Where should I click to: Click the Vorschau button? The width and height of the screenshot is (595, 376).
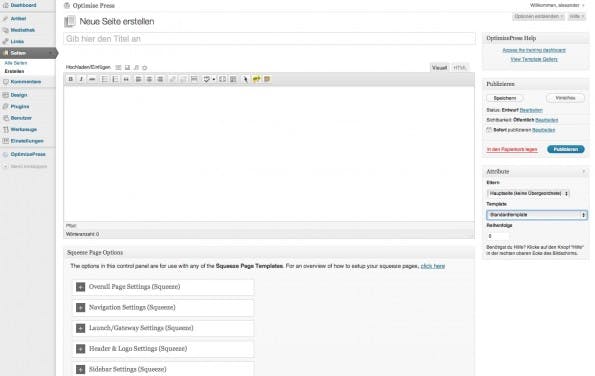coord(565,98)
